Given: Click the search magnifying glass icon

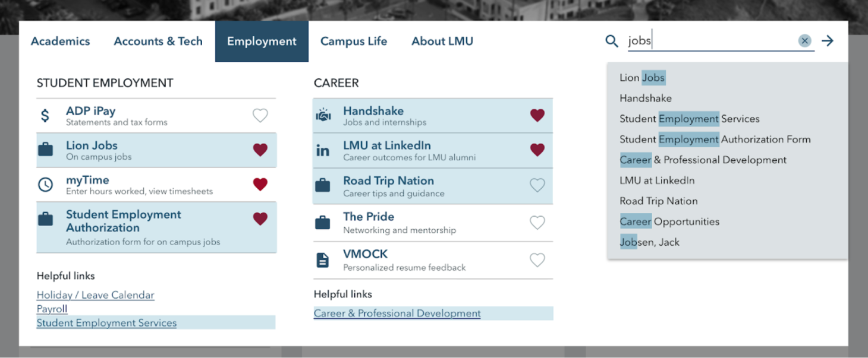Looking at the screenshot, I should [612, 41].
